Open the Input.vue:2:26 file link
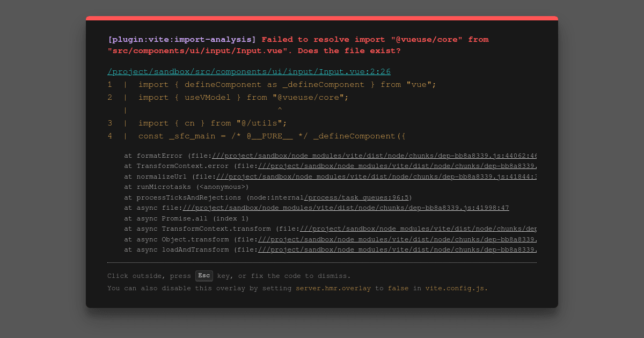 [249, 72]
